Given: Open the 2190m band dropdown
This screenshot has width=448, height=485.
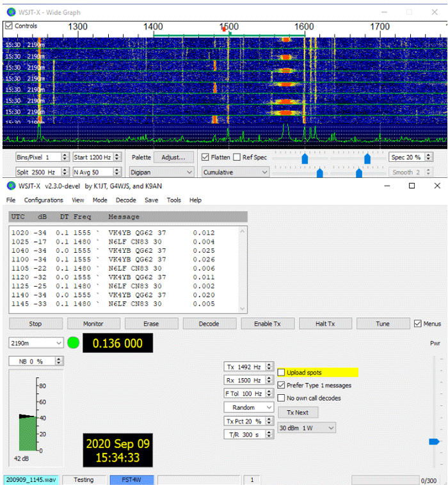Looking at the screenshot, I should [36, 343].
